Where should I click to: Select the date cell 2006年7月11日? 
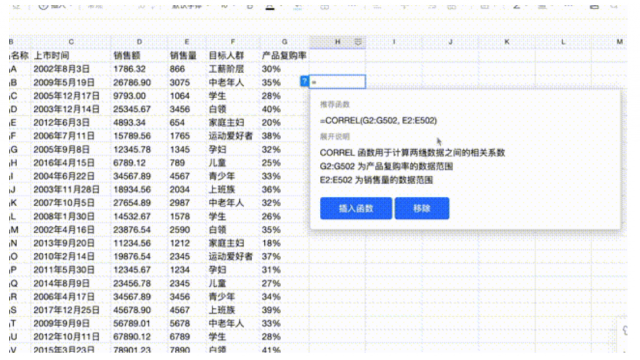tap(71, 136)
